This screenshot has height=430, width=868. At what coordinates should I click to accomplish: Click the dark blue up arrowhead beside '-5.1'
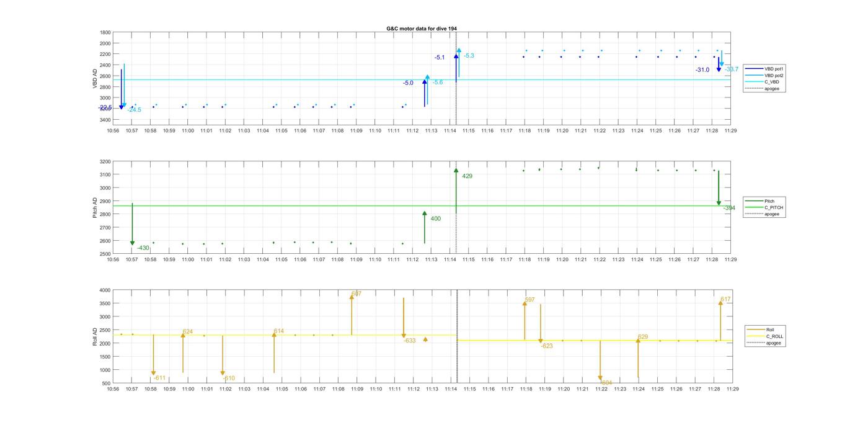coord(456,56)
